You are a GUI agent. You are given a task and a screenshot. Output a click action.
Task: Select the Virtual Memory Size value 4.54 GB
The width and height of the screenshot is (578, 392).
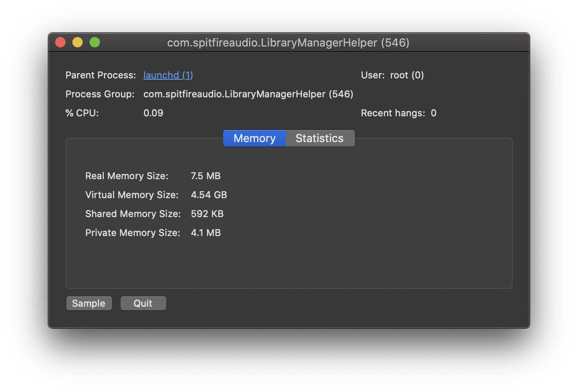[209, 195]
